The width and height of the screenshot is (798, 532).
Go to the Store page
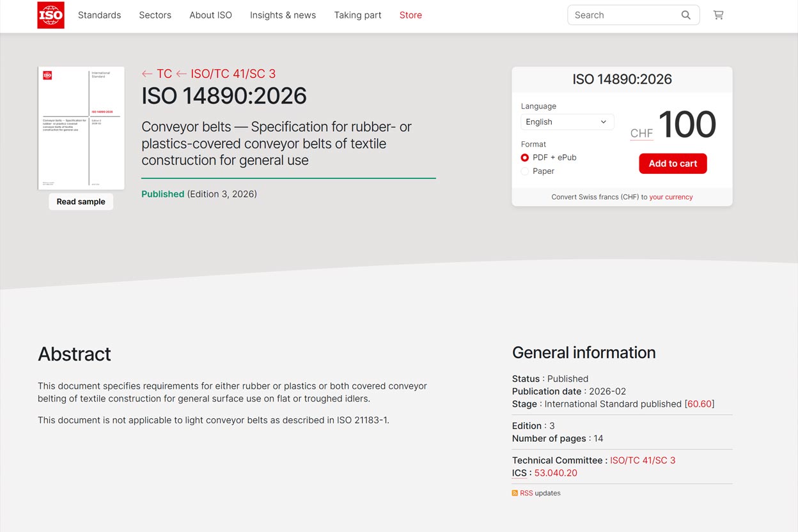411,15
